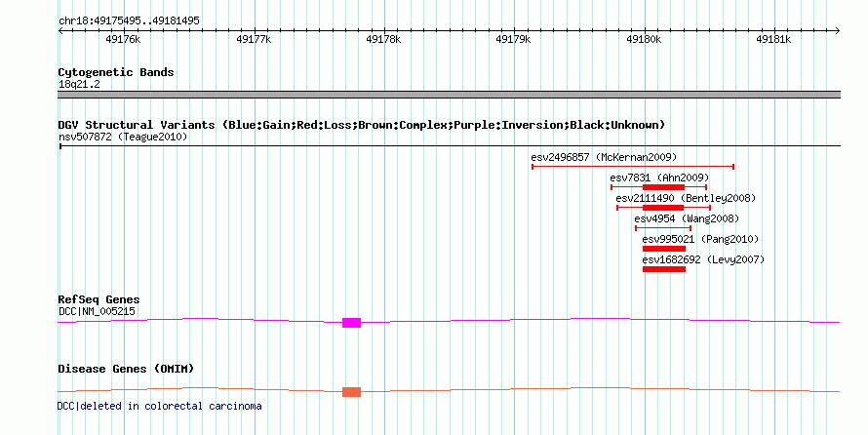Select the esv4954 thin red bar
Viewport: 868px width, 435px height.
point(663,228)
